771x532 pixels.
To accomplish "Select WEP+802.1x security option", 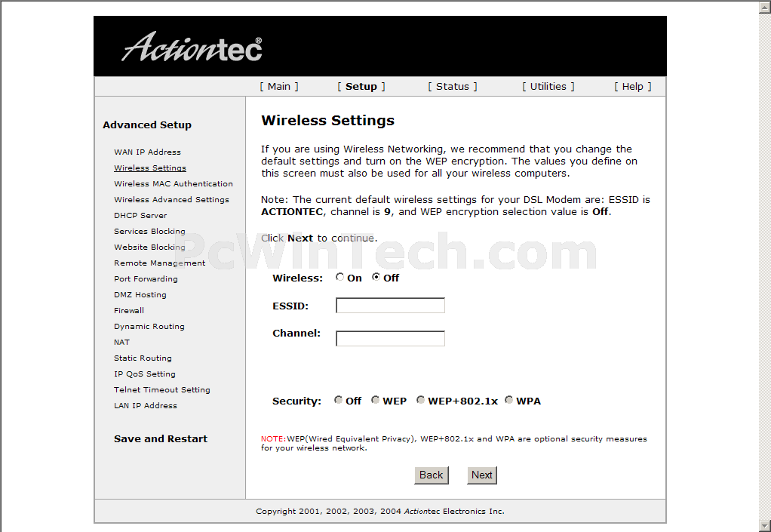I will [x=420, y=400].
